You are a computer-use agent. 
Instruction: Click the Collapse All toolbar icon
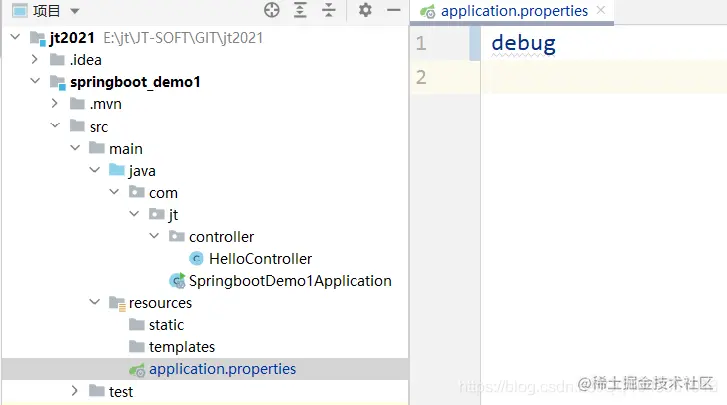pos(329,10)
